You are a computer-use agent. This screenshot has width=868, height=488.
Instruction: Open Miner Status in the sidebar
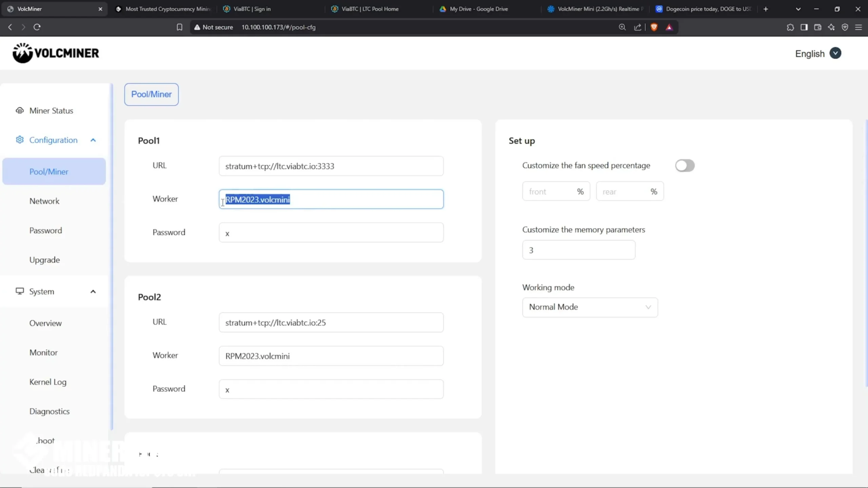51,110
